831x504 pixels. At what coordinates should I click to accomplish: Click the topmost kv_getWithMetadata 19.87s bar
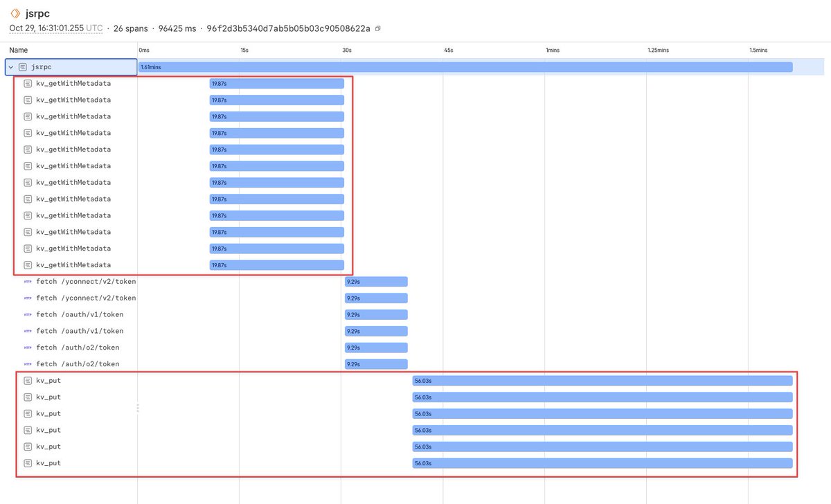[277, 83]
